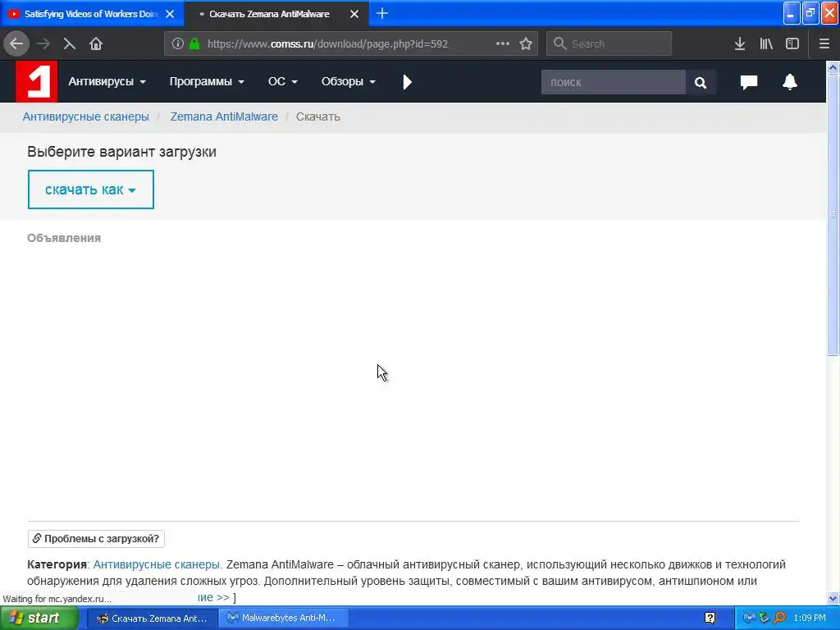The image size is (840, 630).
Task: Open a new browser tab with plus
Action: pyautogui.click(x=382, y=13)
